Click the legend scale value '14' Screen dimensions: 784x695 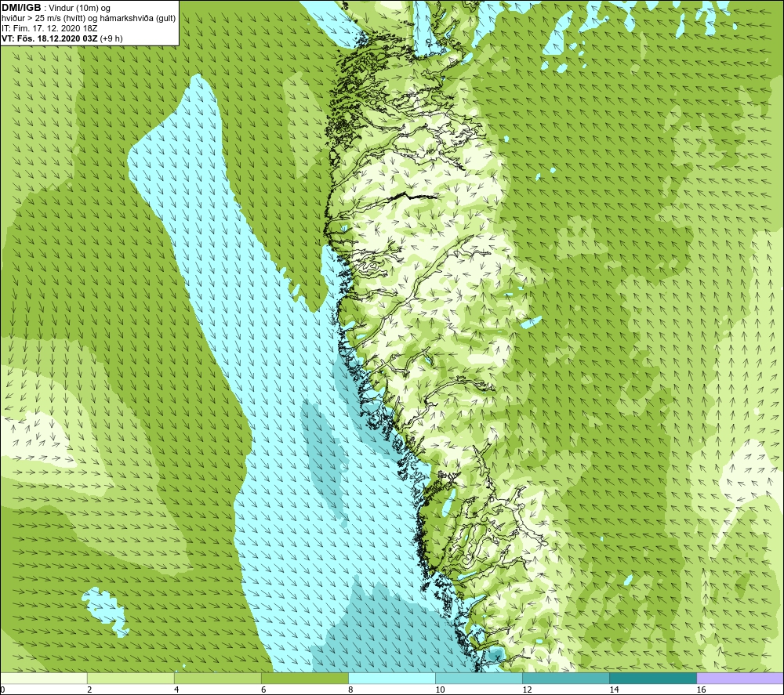pyautogui.click(x=614, y=690)
